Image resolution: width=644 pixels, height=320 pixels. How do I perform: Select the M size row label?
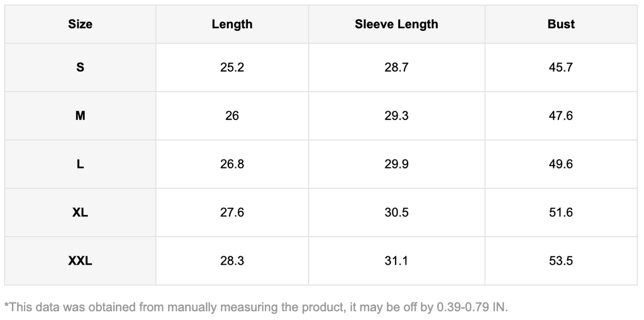[x=80, y=116]
